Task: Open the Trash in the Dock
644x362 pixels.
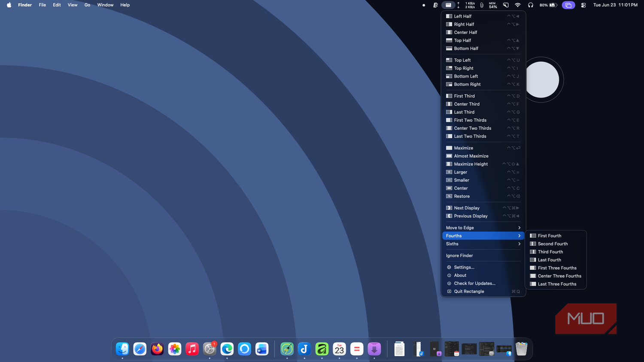Action: 521,349
